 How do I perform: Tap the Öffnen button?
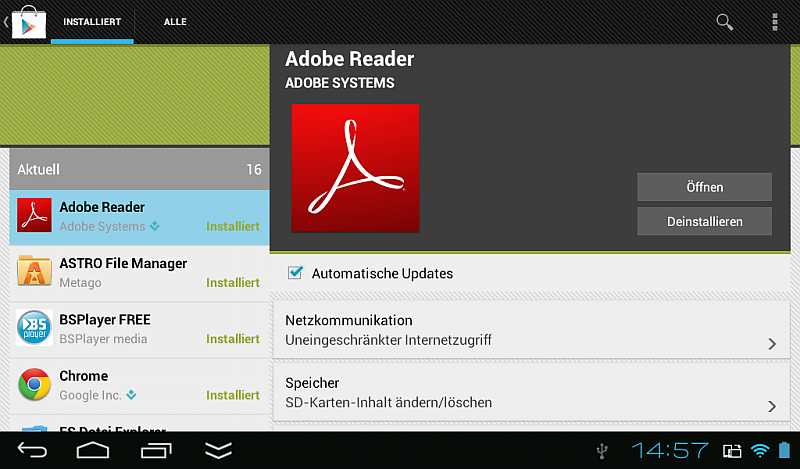704,187
